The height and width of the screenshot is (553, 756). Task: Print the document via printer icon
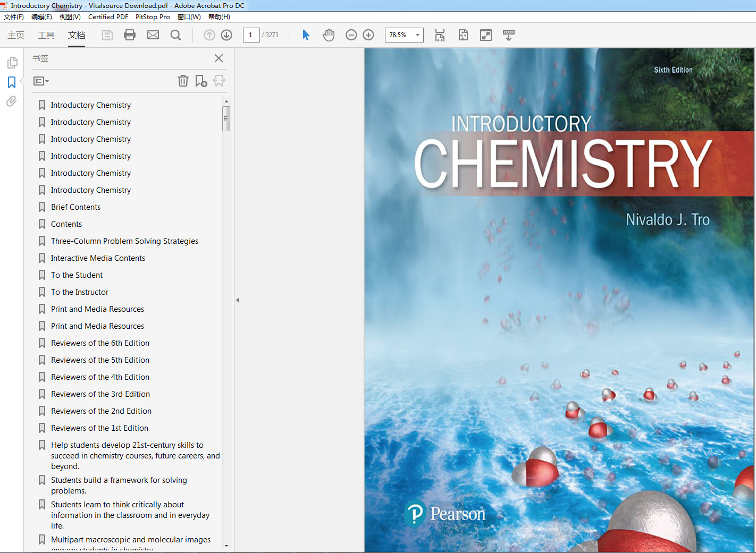pyautogui.click(x=130, y=35)
